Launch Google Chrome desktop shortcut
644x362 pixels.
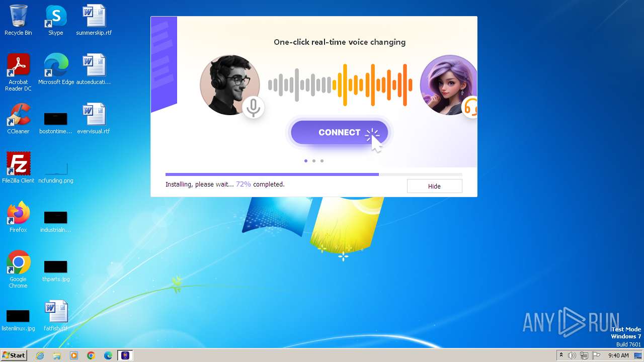click(18, 269)
